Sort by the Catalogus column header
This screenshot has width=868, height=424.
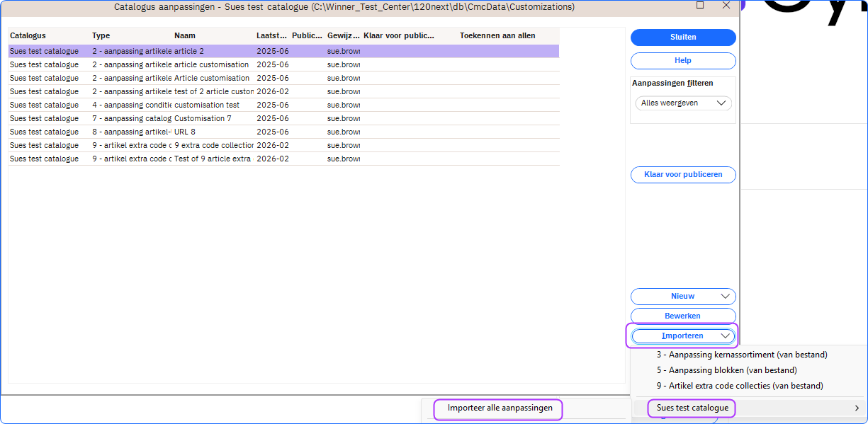coord(28,35)
